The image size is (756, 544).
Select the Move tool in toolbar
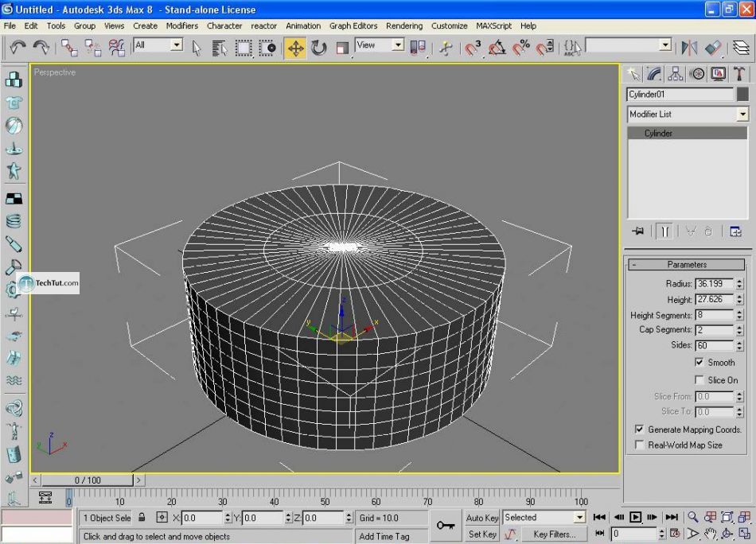295,48
